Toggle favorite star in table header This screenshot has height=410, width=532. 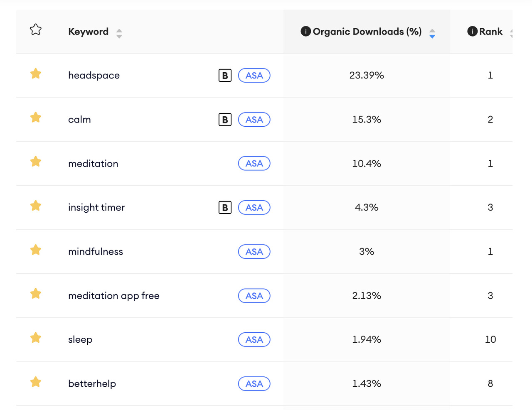(36, 29)
